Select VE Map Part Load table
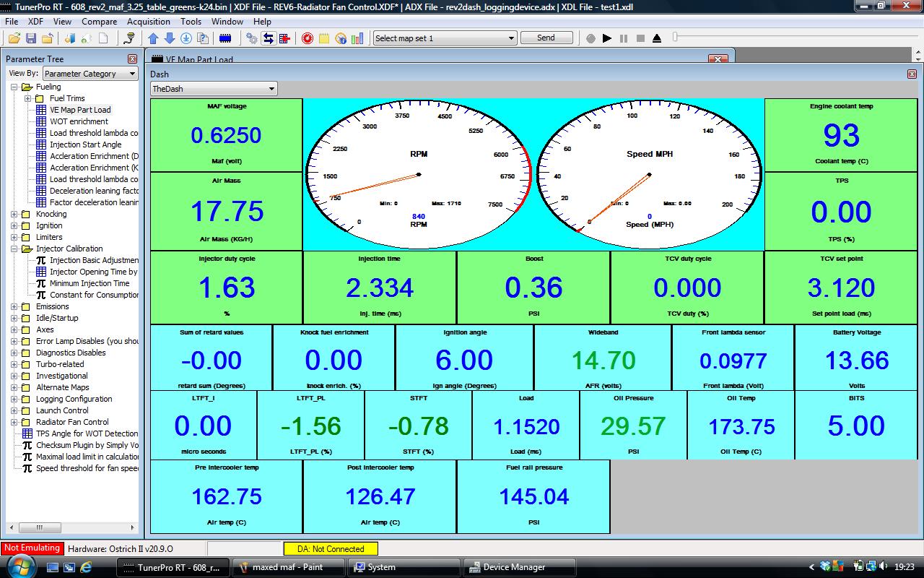 click(80, 110)
